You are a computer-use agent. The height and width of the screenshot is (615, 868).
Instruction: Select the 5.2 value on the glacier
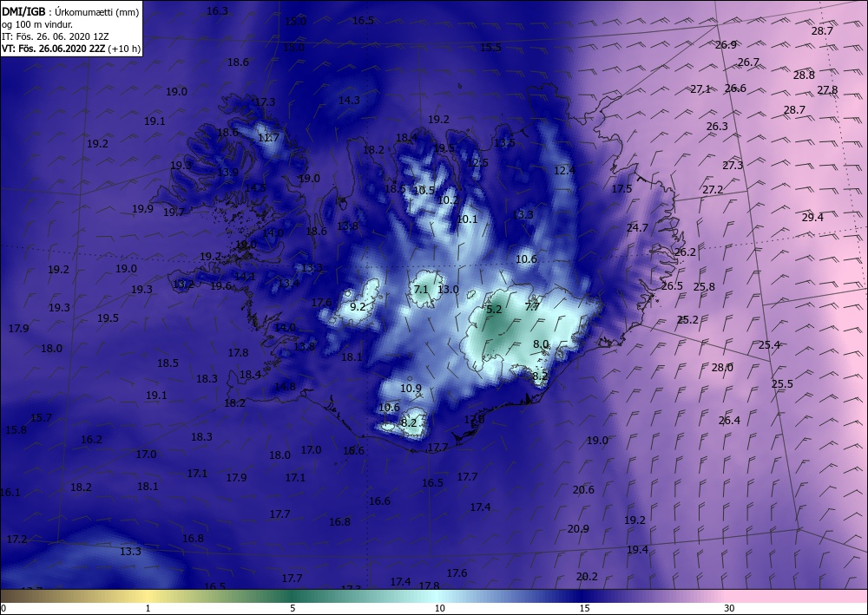click(494, 310)
